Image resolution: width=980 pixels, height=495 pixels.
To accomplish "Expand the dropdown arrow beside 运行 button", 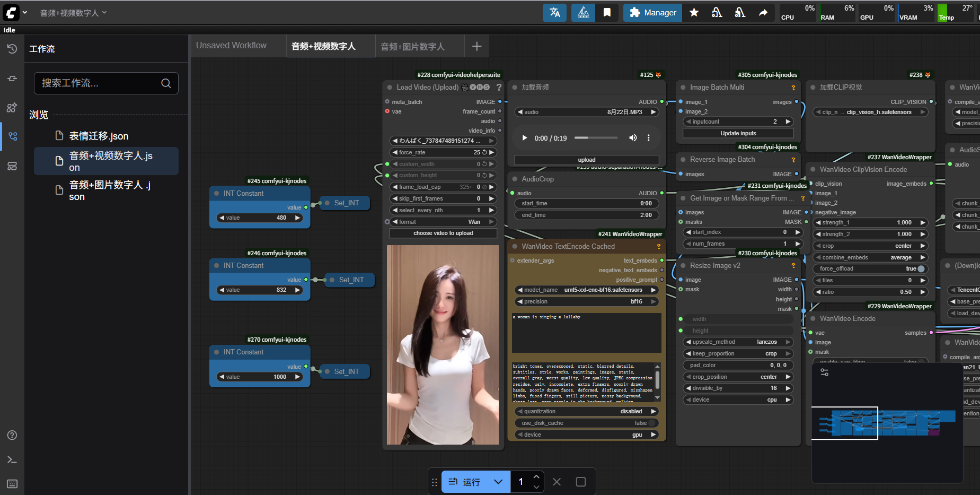I will (x=498, y=482).
